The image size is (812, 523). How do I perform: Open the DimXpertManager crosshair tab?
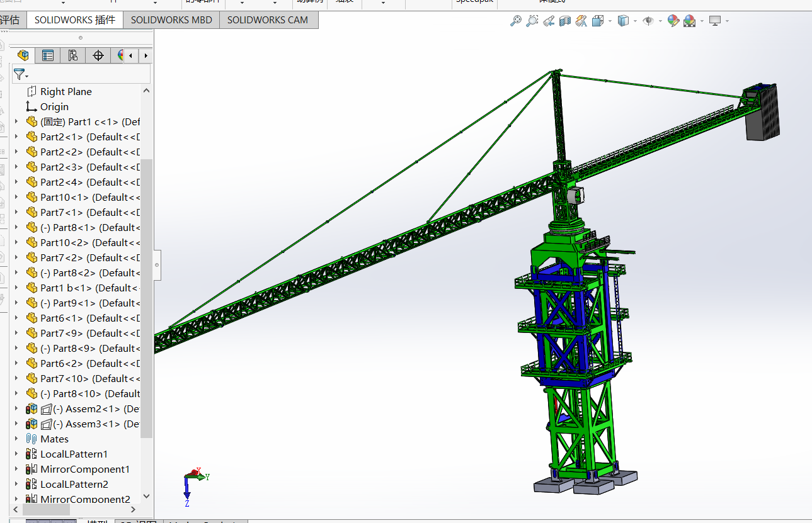(98, 55)
